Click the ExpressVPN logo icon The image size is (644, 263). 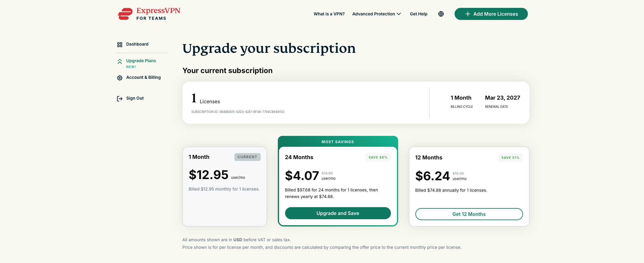125,14
